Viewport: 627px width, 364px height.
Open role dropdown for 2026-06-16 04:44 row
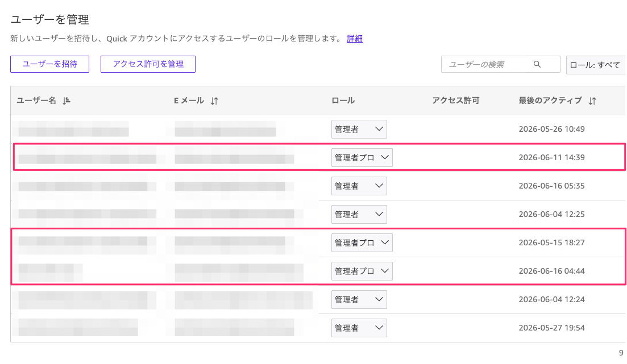362,271
